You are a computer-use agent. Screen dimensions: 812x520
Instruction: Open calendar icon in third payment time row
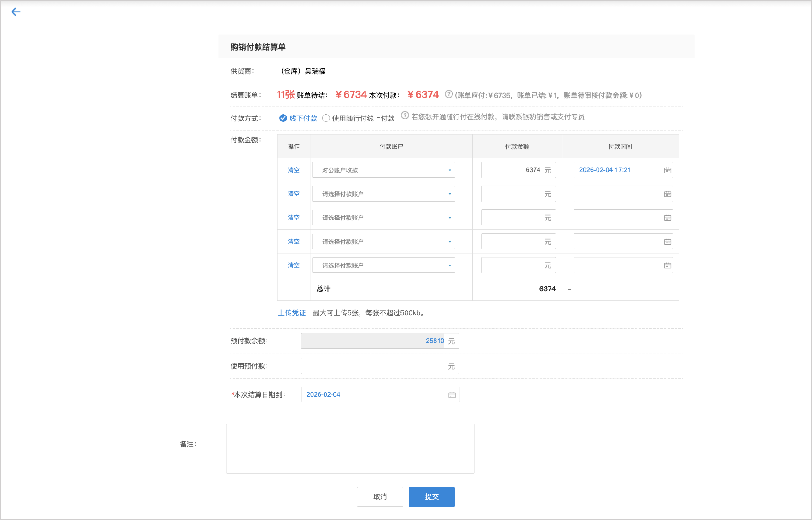[x=667, y=218]
